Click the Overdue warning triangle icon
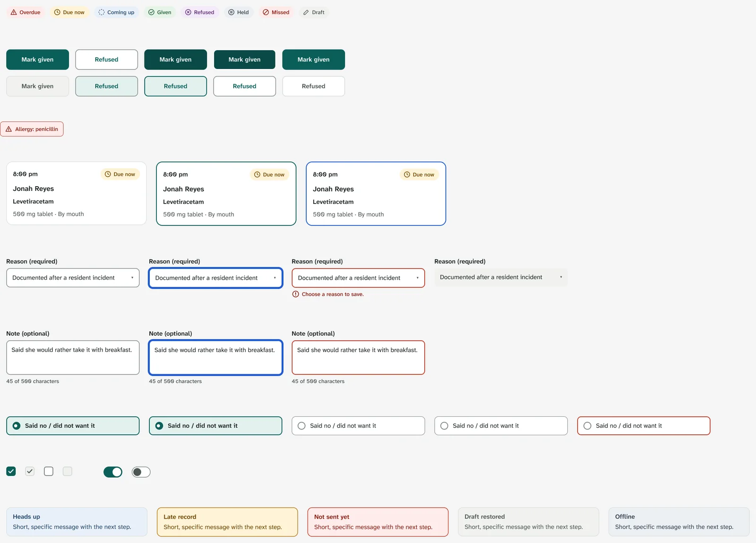The width and height of the screenshot is (756, 543). click(x=14, y=12)
